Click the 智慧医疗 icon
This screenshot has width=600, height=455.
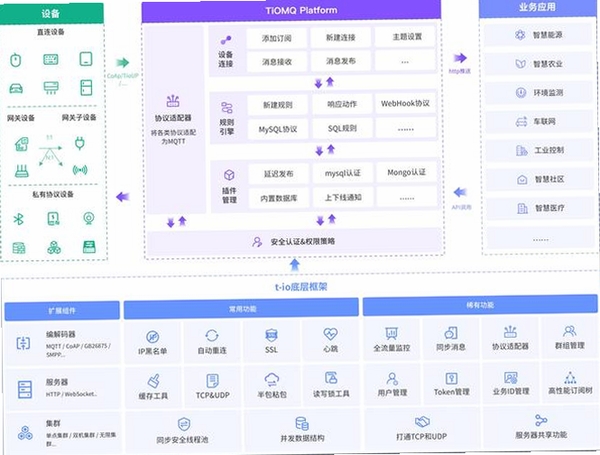[522, 208]
